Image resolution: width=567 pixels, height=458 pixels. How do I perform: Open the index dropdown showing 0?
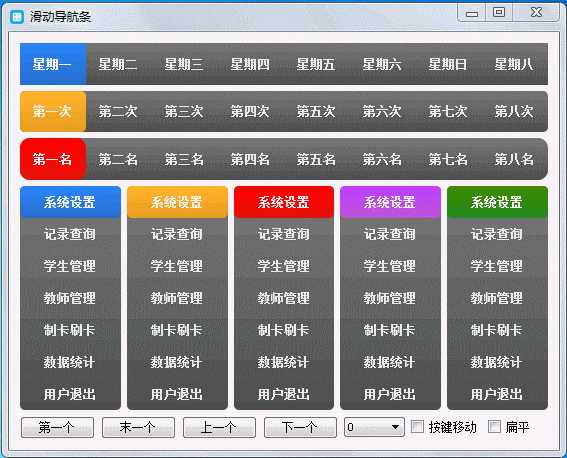374,427
